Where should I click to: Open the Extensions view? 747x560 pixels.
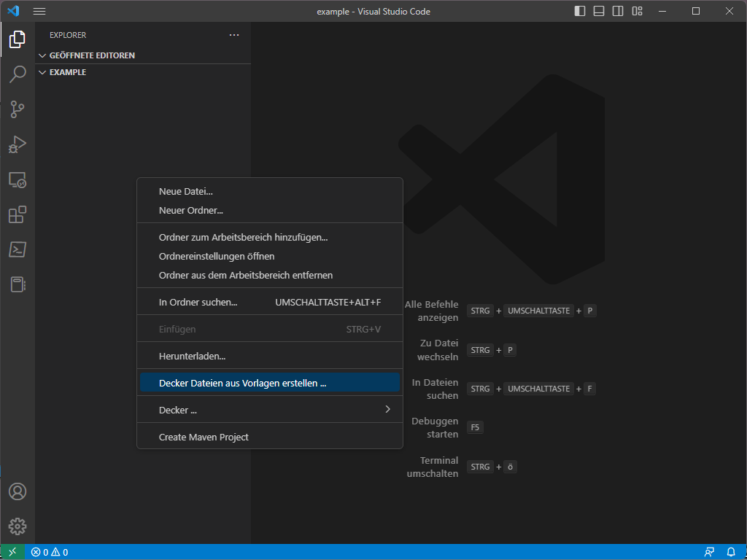18,214
